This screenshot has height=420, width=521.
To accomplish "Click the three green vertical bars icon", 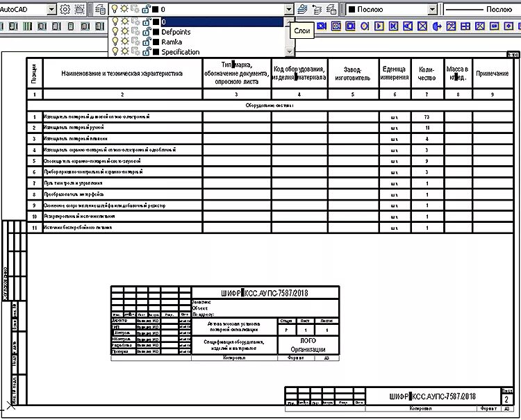I will pos(28,26).
